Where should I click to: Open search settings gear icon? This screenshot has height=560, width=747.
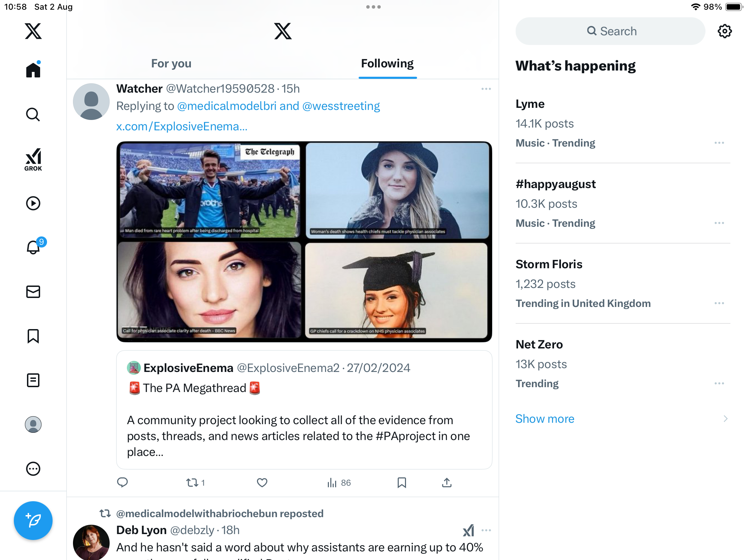pyautogui.click(x=725, y=31)
